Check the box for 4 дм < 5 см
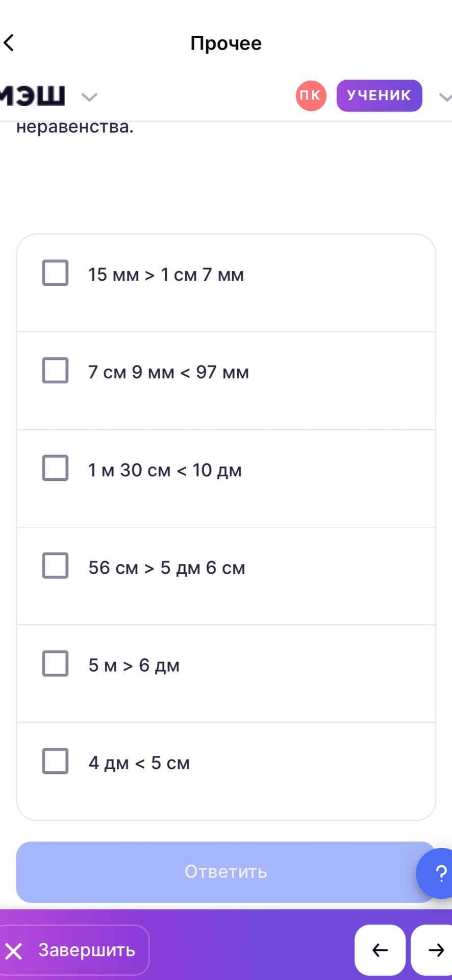452x980 pixels. click(55, 761)
